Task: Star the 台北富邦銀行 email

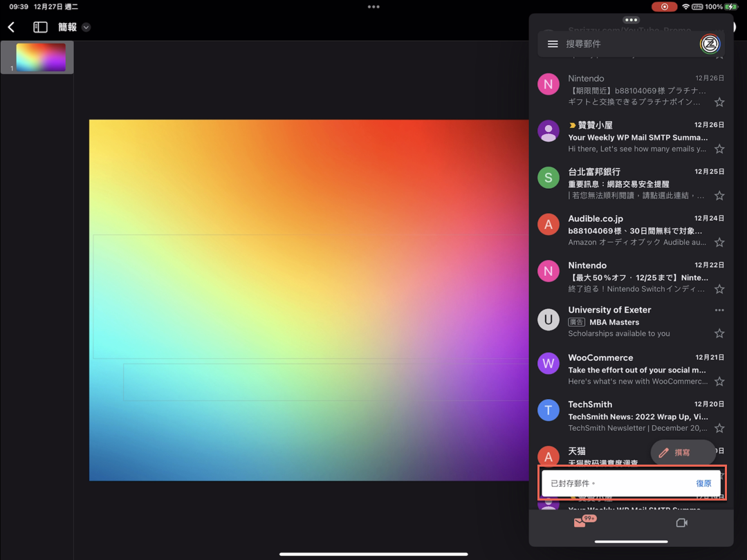Action: coord(719,196)
